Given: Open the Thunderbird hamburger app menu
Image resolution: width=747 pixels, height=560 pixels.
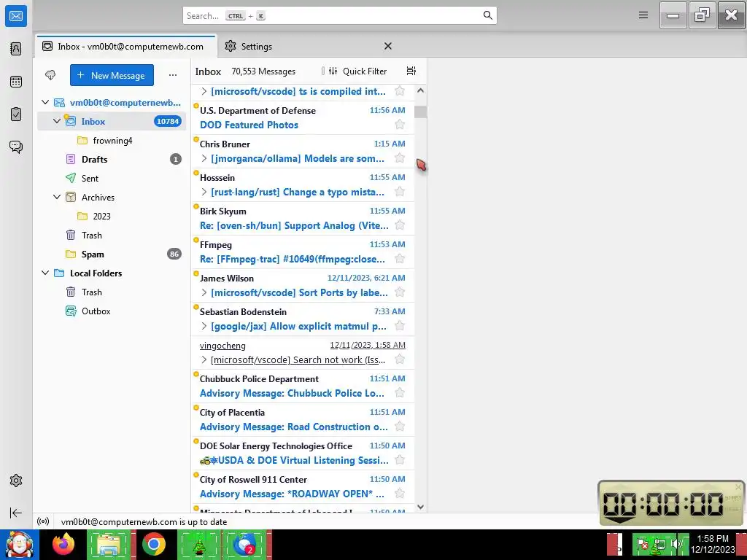Looking at the screenshot, I should (643, 15).
